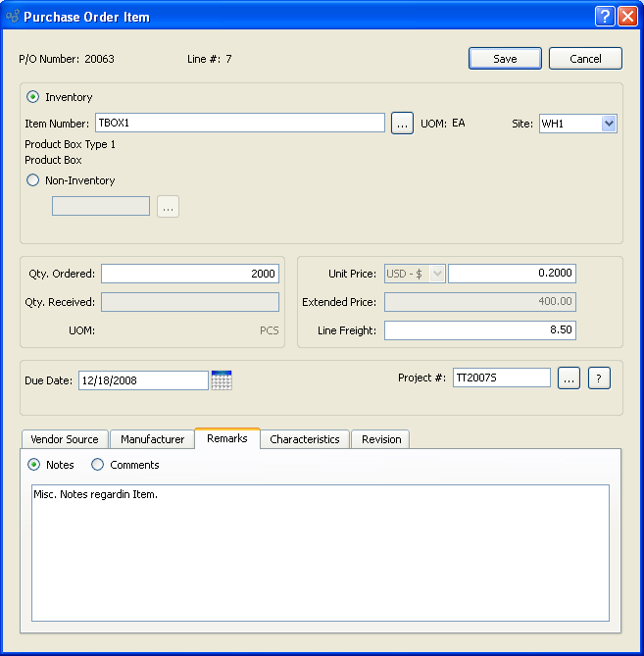Image resolution: width=644 pixels, height=656 pixels.
Task: Click the PCS unit of measure text
Action: click(270, 330)
